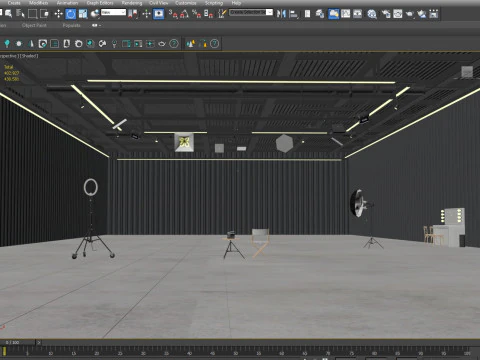The image size is (480, 360).
Task: Click the ViewCube in the viewport corner
Action: [467, 72]
